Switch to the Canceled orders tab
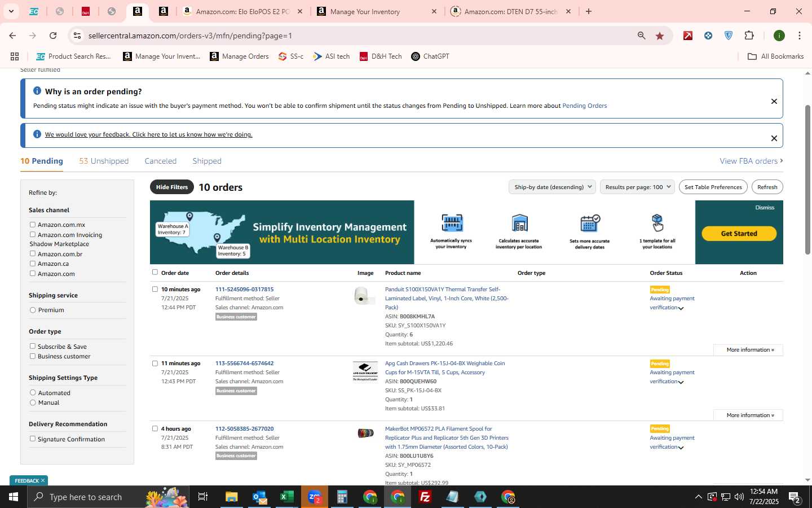This screenshot has height=508, width=812. tap(161, 161)
